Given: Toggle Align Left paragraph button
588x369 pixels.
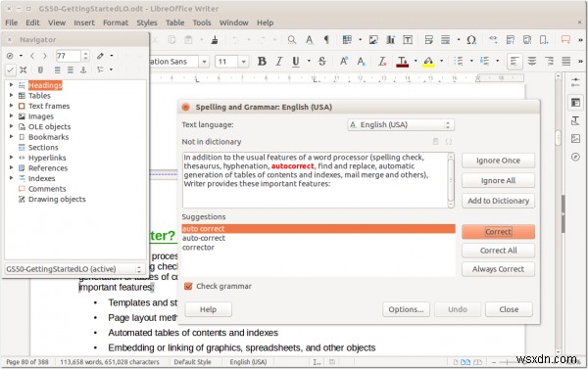Looking at the screenshot, I should pos(514,61).
